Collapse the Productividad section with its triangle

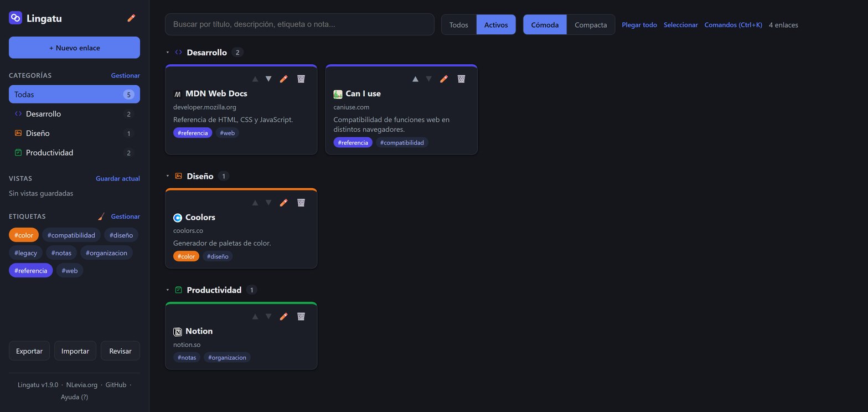(x=168, y=290)
